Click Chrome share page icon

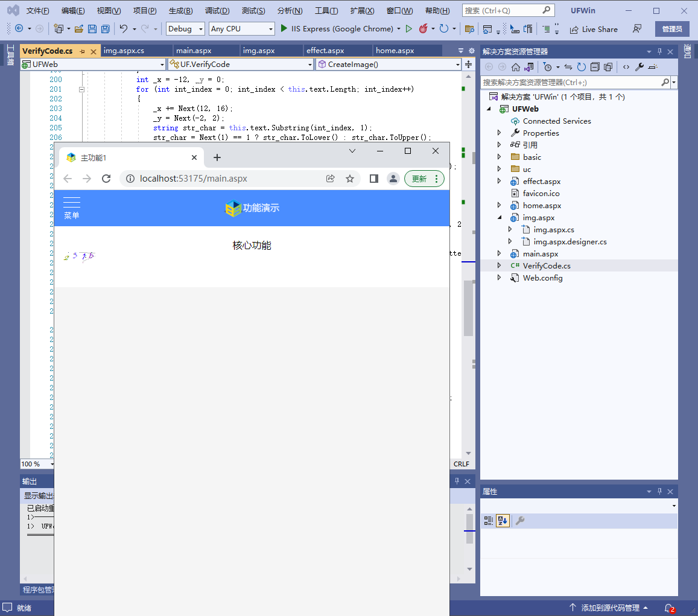tap(331, 179)
